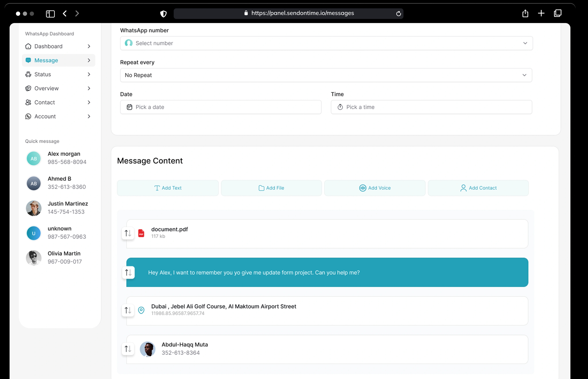This screenshot has width=588, height=379.
Task: Click the stopwatch icon in Time field
Action: pos(340,107)
